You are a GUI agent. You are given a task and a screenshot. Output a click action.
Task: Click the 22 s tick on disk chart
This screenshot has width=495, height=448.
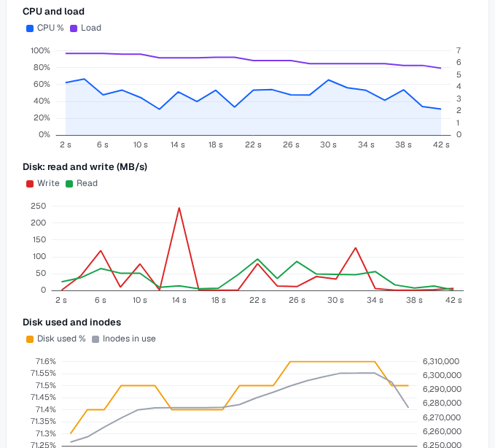pos(257,301)
